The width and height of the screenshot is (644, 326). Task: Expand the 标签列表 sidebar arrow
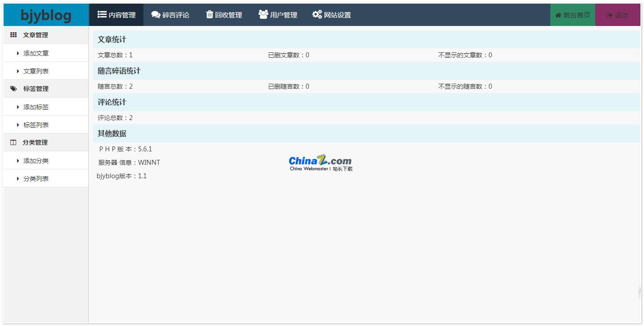[x=18, y=124]
